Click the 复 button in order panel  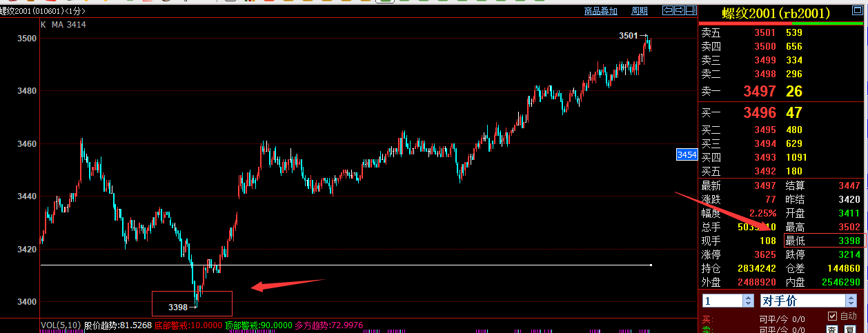(850, 330)
